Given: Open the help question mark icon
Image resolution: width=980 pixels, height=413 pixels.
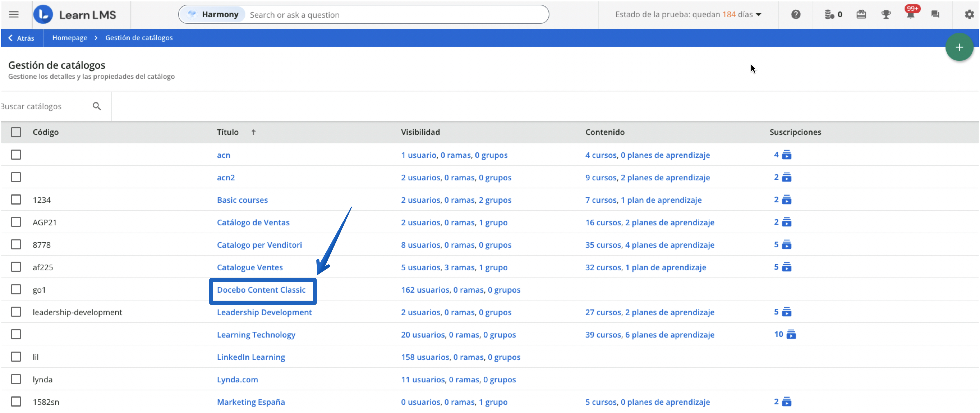Looking at the screenshot, I should [796, 14].
